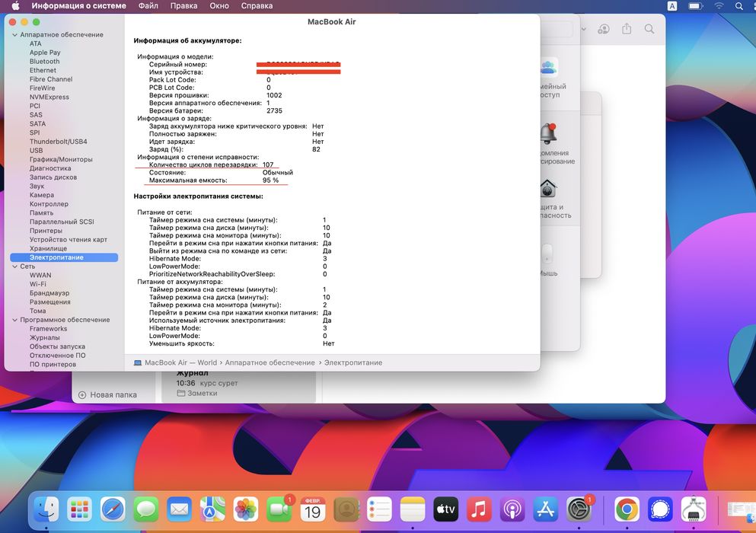
Task: Open Информация о системе app menu
Action: click(78, 6)
